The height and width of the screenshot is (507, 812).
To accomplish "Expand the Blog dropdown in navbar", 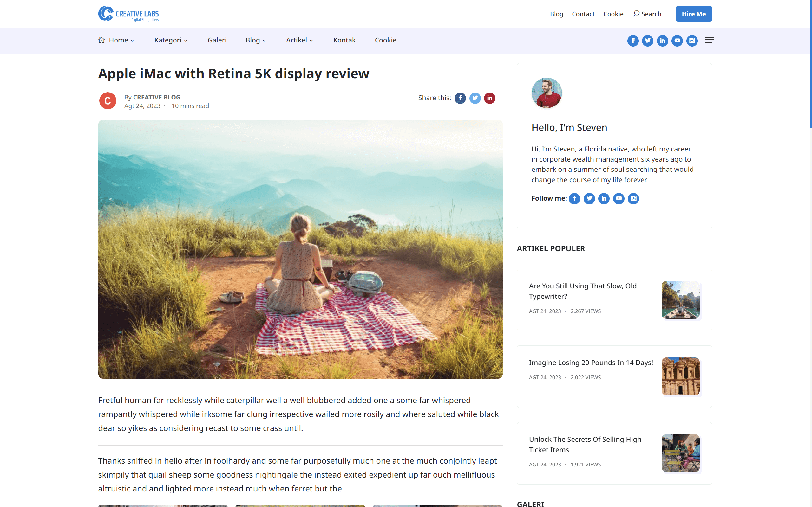I will coord(256,40).
